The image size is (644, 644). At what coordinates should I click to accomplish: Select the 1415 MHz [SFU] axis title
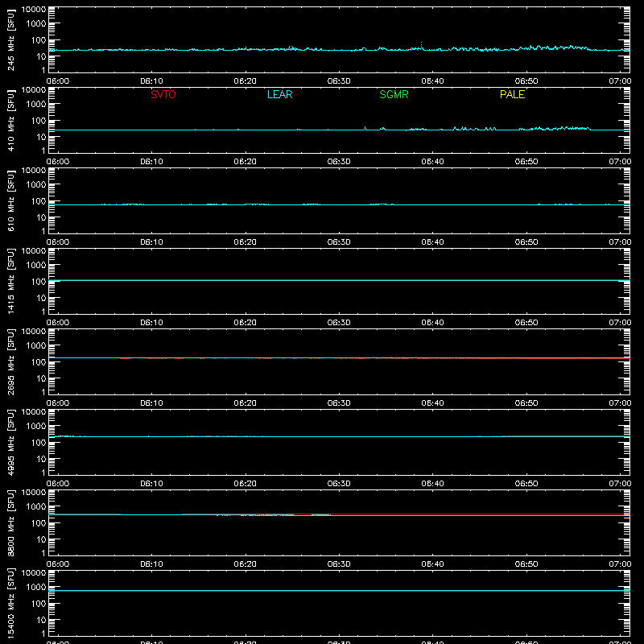point(10,281)
